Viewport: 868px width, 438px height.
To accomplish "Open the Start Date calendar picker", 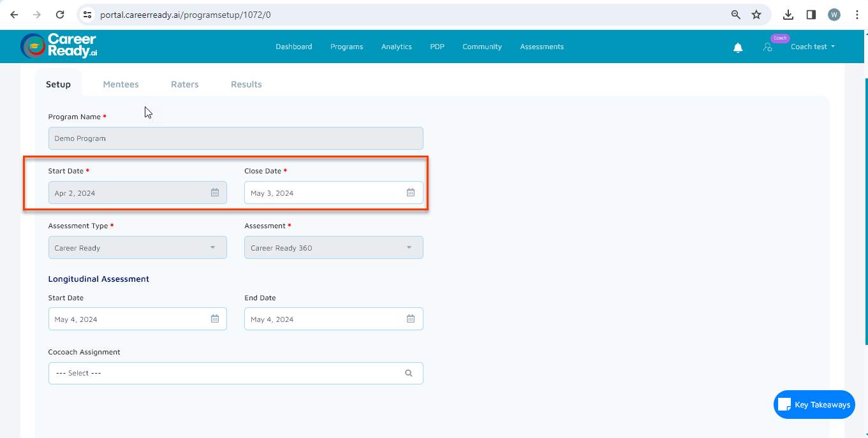I will [215, 192].
